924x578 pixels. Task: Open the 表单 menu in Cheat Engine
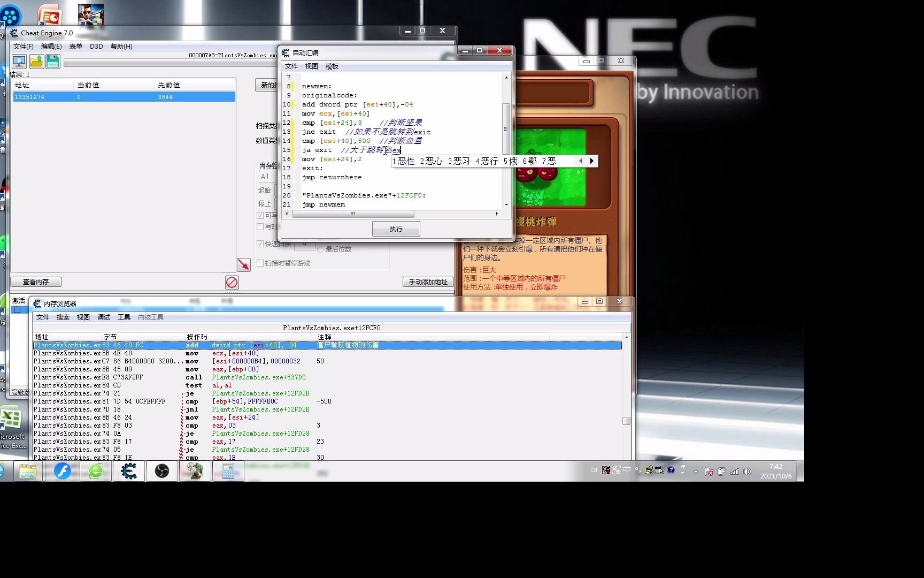(x=75, y=47)
